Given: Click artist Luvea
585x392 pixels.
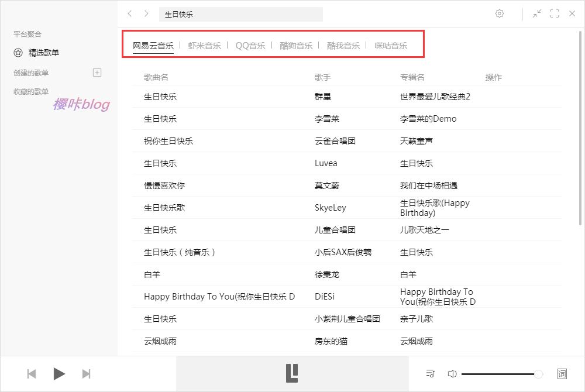Looking at the screenshot, I should [x=326, y=163].
